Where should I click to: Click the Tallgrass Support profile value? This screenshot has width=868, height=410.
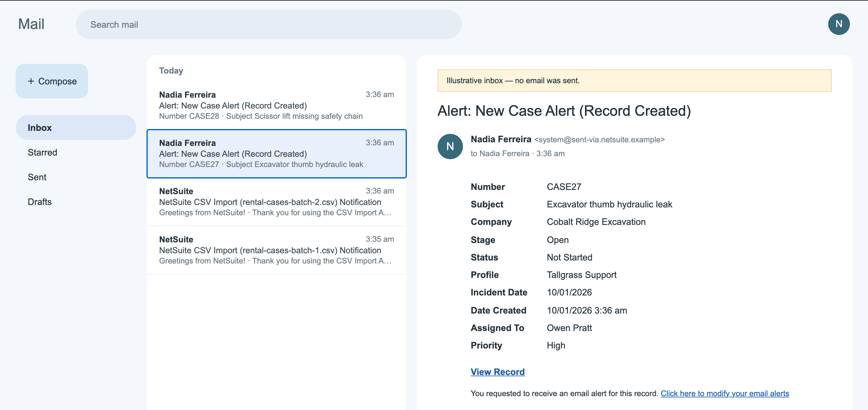(581, 275)
